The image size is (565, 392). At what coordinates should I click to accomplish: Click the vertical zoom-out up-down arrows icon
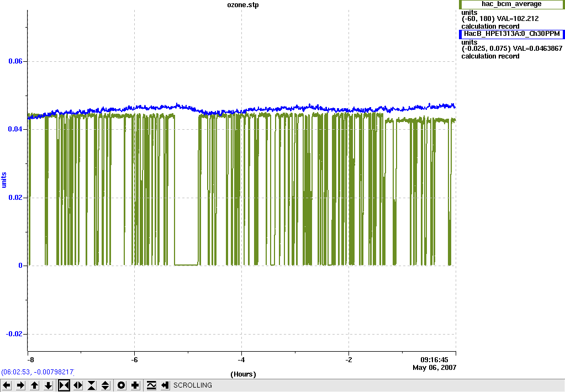105,385
